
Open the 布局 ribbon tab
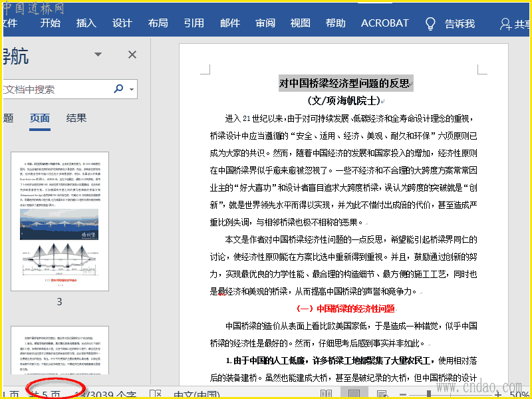point(158,23)
